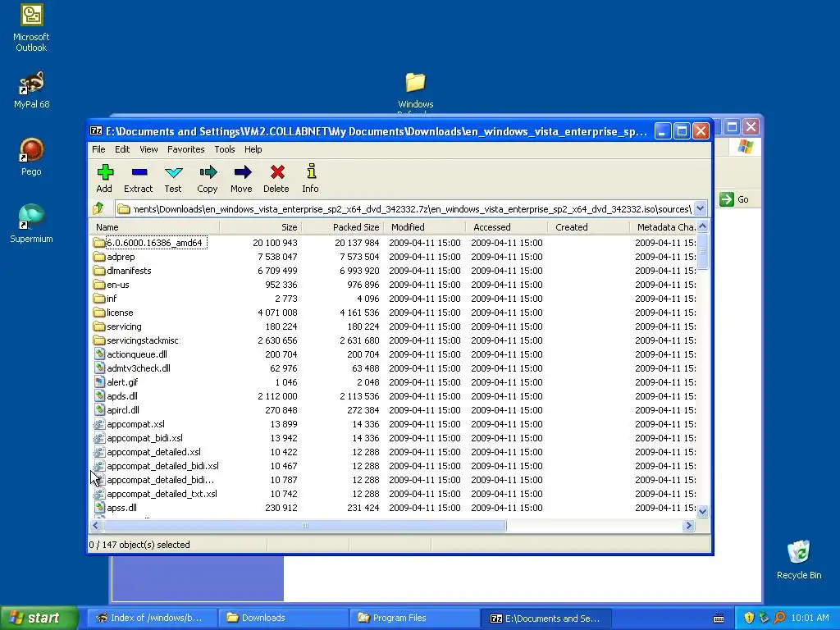
Task: Select apircl.dll file name
Action: (x=123, y=410)
